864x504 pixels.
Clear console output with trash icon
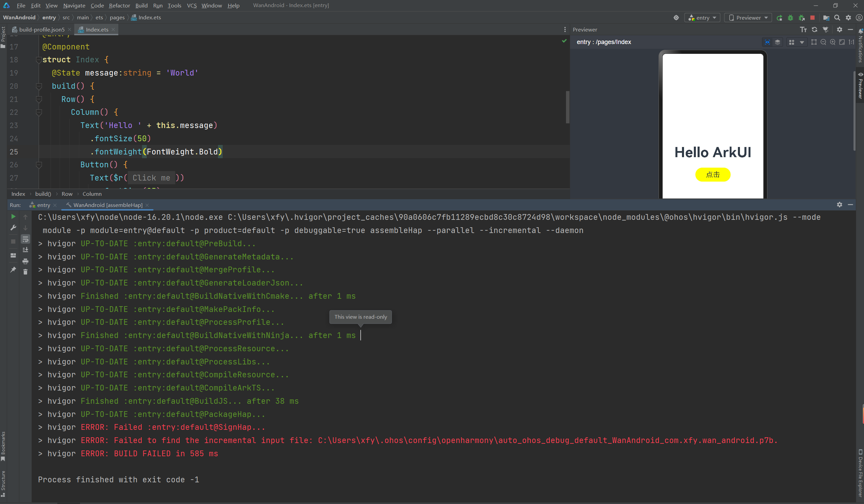coord(25,272)
